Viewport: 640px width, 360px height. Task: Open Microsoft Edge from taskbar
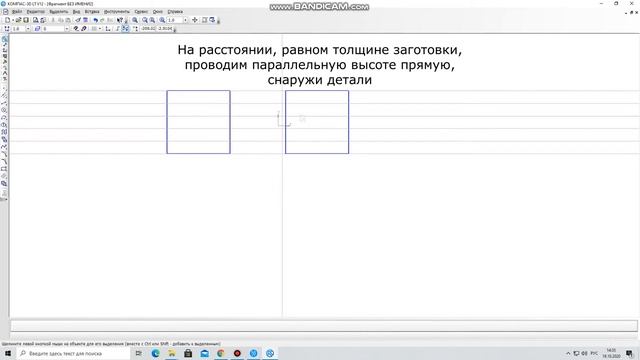(156, 353)
